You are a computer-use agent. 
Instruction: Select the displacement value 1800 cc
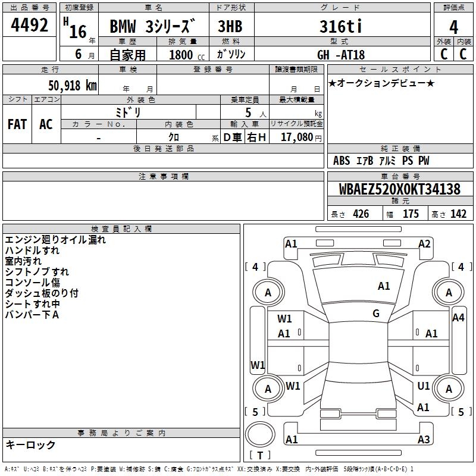point(187,55)
